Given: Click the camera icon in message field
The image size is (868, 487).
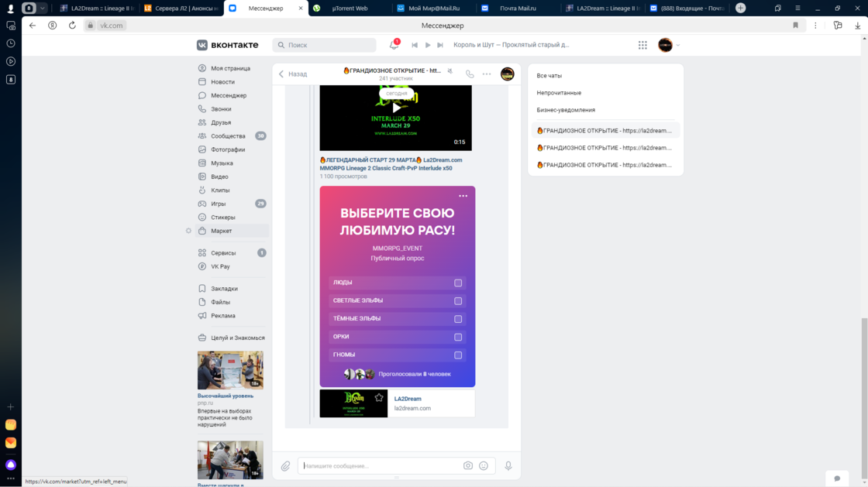Looking at the screenshot, I should tap(468, 466).
